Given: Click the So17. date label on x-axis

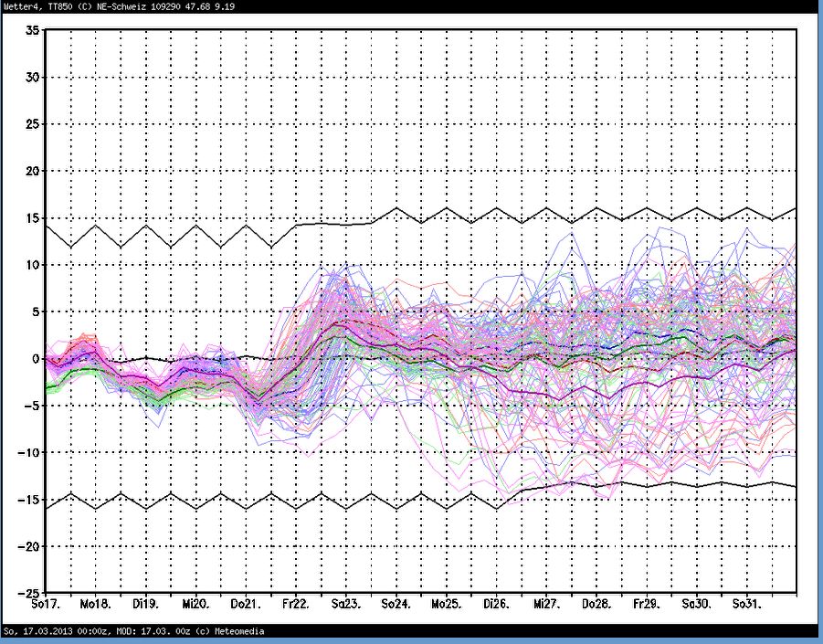Looking at the screenshot, I should [45, 605].
